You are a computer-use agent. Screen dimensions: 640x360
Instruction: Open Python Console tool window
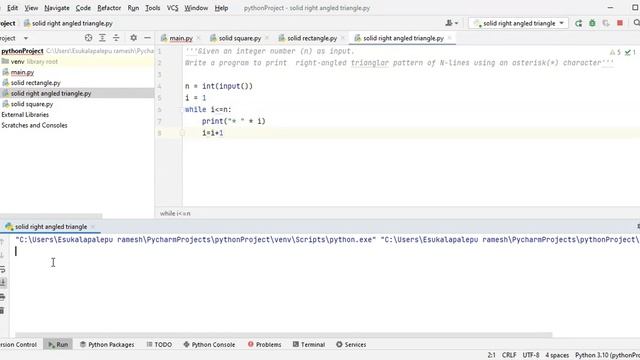[x=209, y=344]
